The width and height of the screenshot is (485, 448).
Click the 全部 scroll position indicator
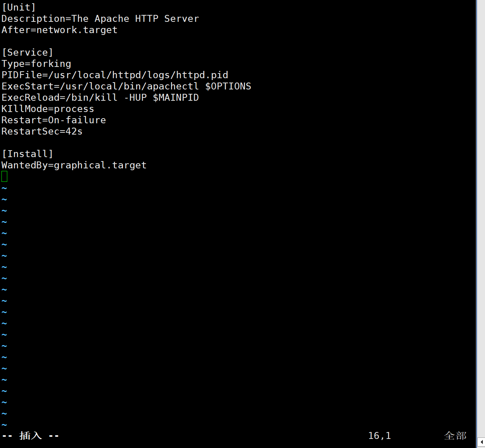tap(455, 436)
